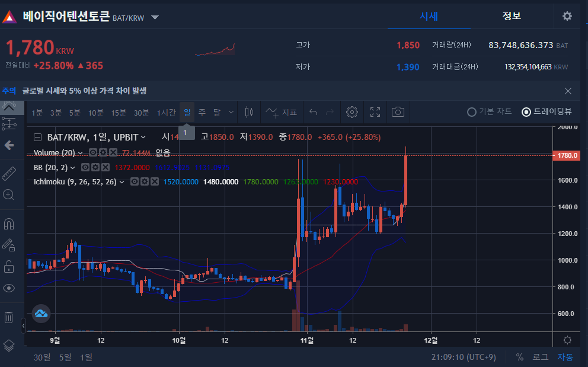Screen dimensions: 588x367
Task: Undo last chart action
Action: [313, 112]
